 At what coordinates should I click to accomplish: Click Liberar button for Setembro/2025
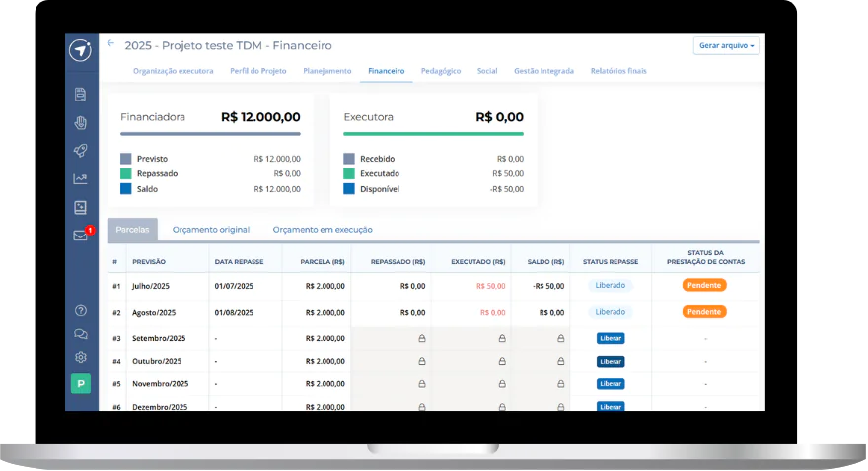pos(611,338)
